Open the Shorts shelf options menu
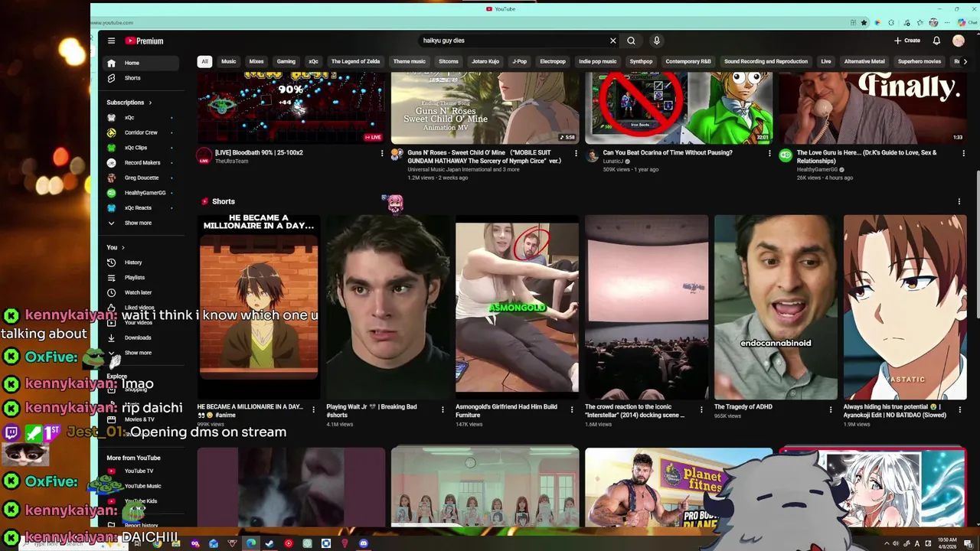 click(x=959, y=202)
